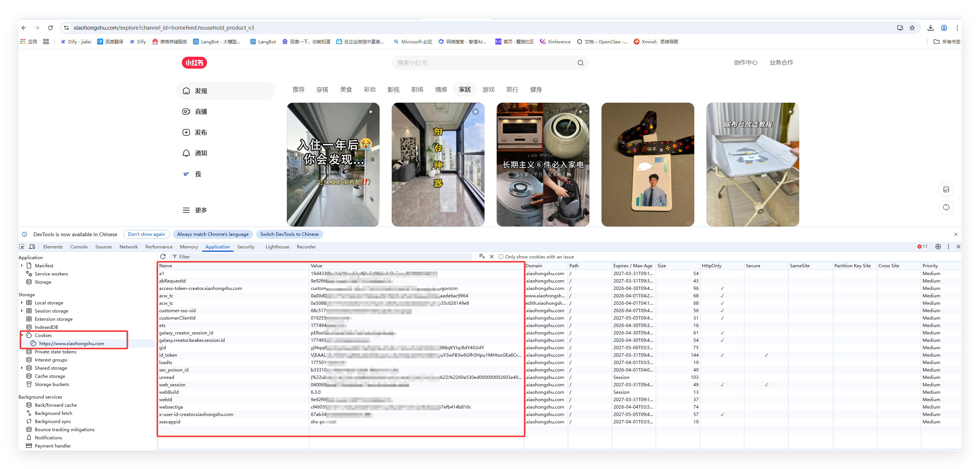Click the page refresh floating icon on right

(946, 207)
